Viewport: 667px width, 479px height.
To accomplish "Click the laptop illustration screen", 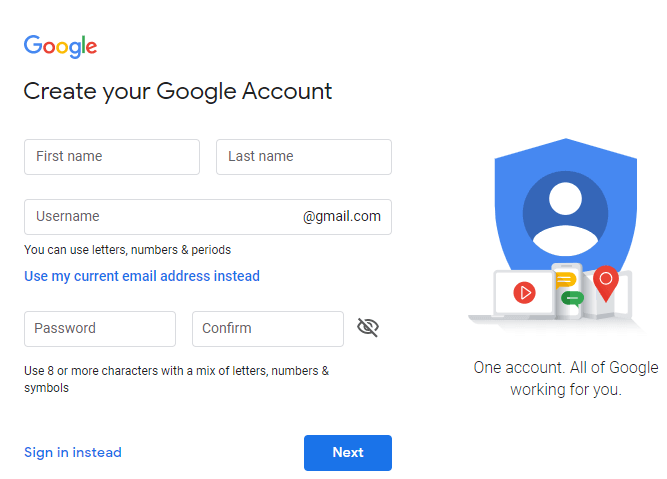I will point(524,293).
